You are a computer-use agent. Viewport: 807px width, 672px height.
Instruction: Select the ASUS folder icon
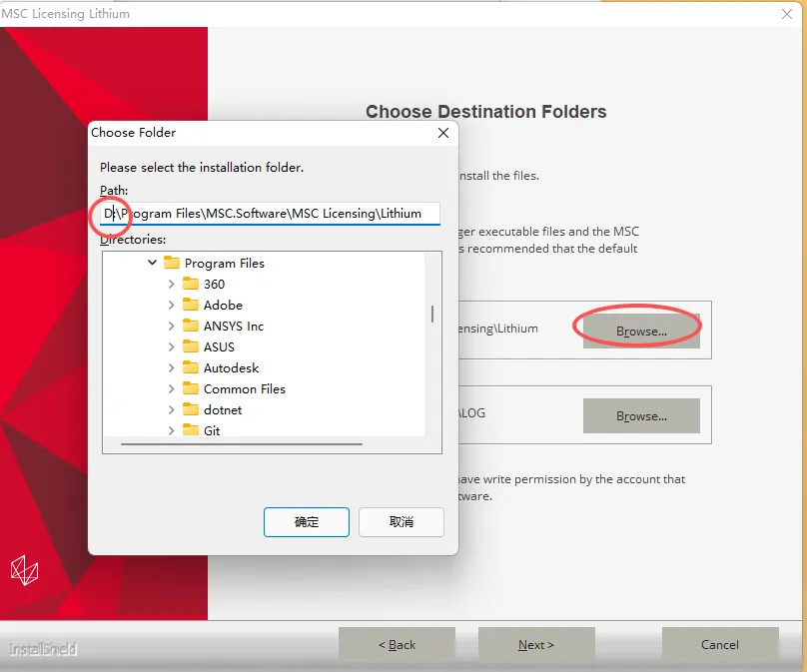tap(191, 346)
